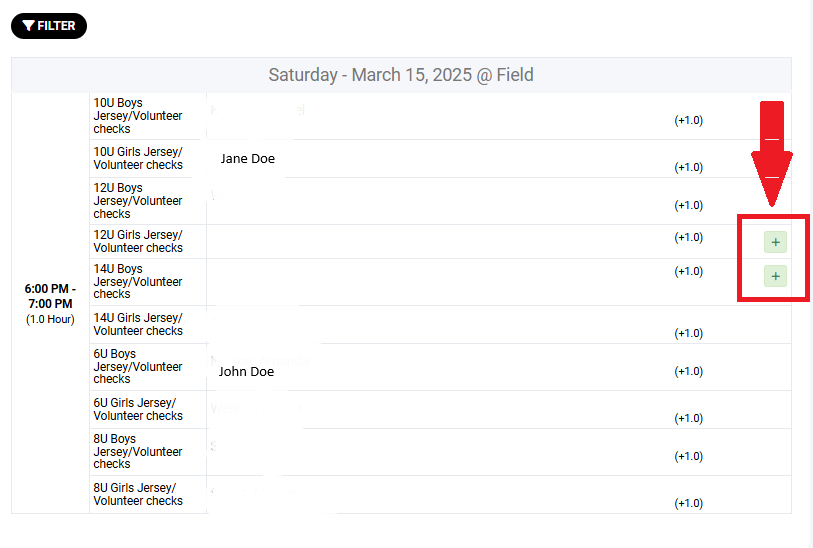
Task: Click the (+1.0) credit in 10U Boys row
Action: click(x=688, y=120)
